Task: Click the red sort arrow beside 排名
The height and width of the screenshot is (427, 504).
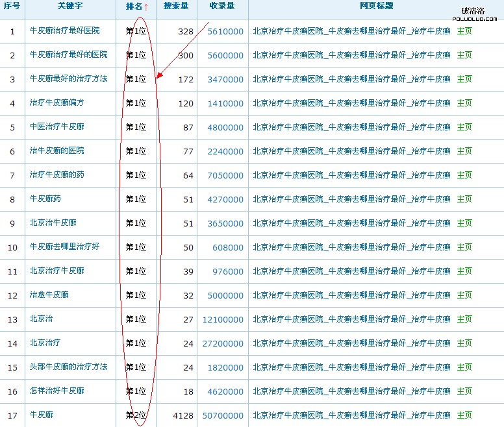Action: coord(146,7)
